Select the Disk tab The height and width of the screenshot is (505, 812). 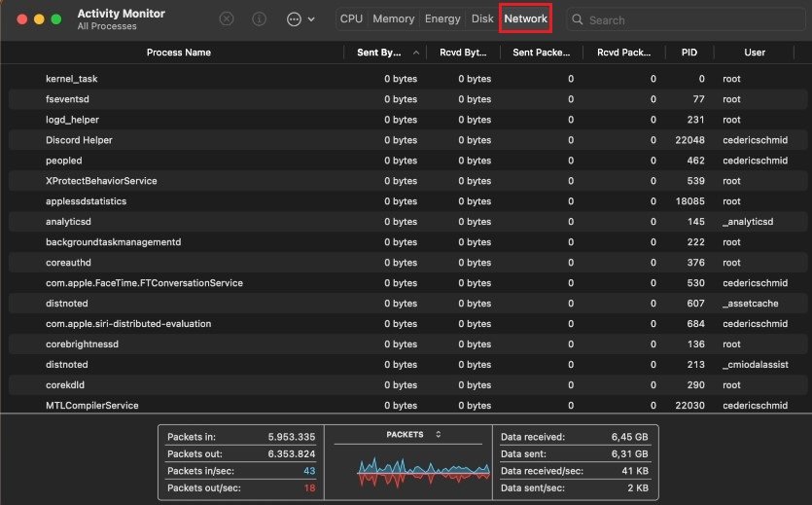click(x=482, y=18)
